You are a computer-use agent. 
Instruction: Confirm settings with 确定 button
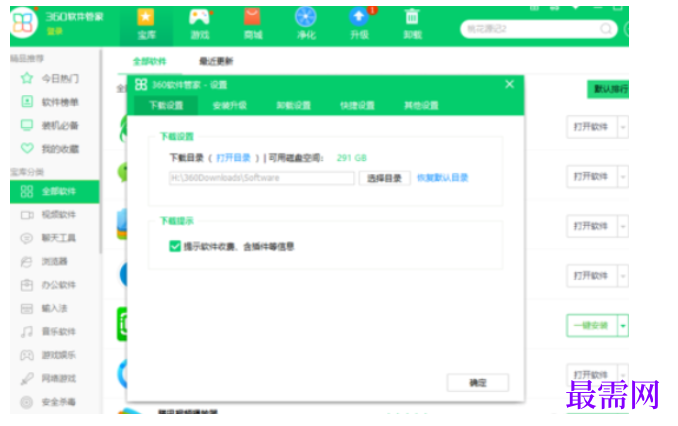(x=478, y=383)
